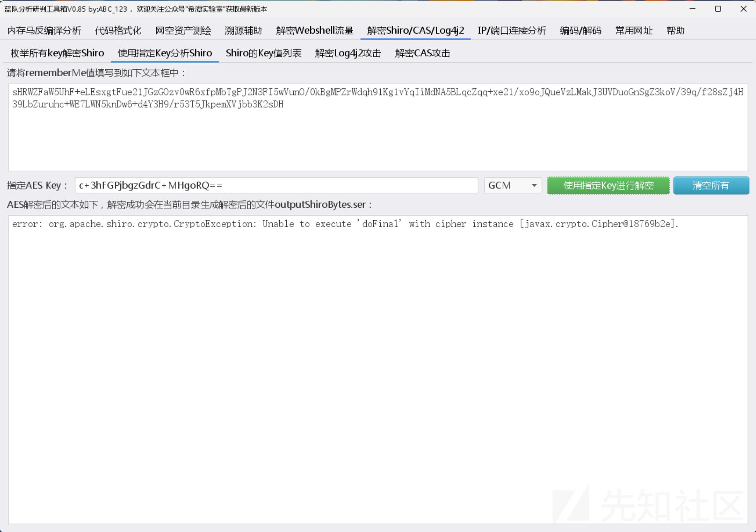Focus the 指定AES Key input field
Image resolution: width=756 pixels, height=532 pixels.
coord(276,185)
